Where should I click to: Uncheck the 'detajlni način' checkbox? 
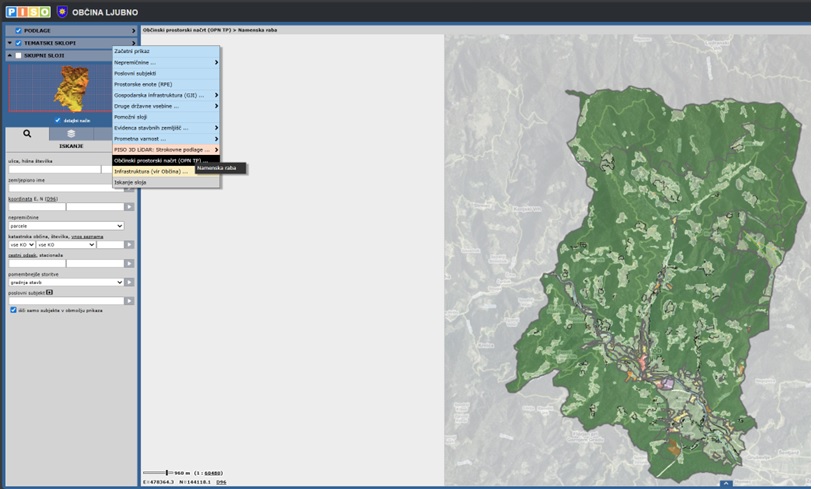[57, 120]
